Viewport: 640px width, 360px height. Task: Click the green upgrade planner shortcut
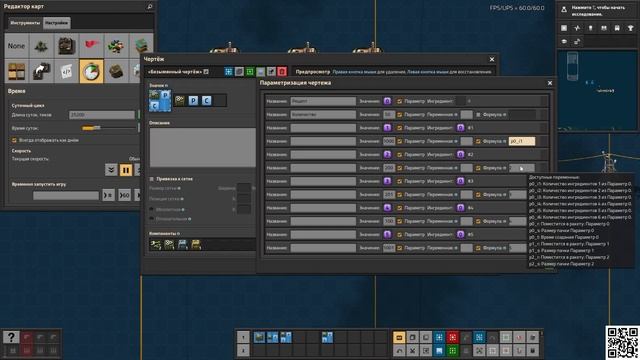452,351
